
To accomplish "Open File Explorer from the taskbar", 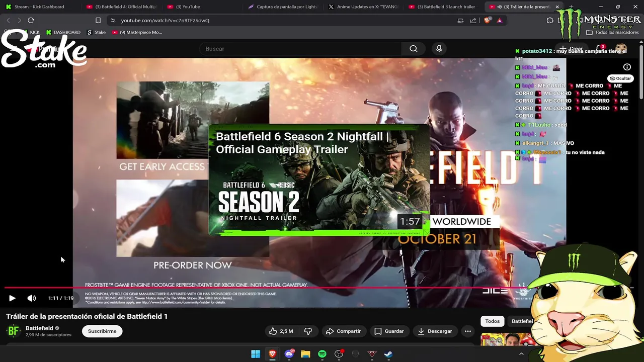I will pyautogui.click(x=305, y=354).
